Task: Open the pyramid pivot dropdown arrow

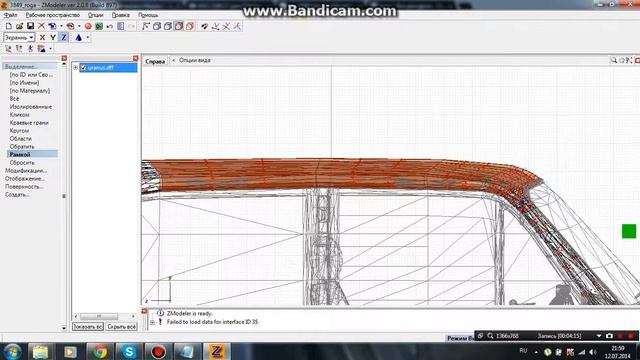Action: point(88,38)
